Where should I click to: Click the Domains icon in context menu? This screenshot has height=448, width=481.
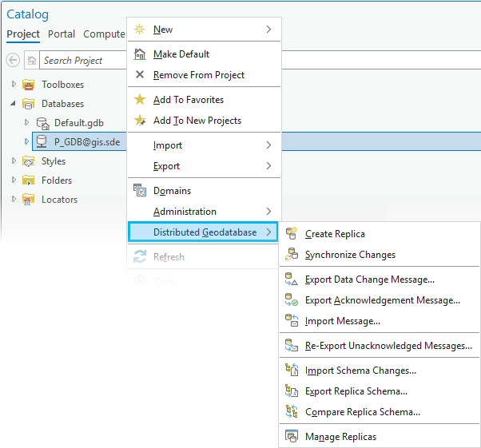(140, 191)
